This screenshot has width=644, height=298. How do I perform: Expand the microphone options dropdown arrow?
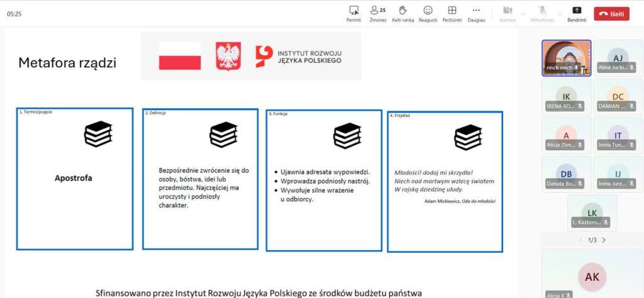coord(559,12)
